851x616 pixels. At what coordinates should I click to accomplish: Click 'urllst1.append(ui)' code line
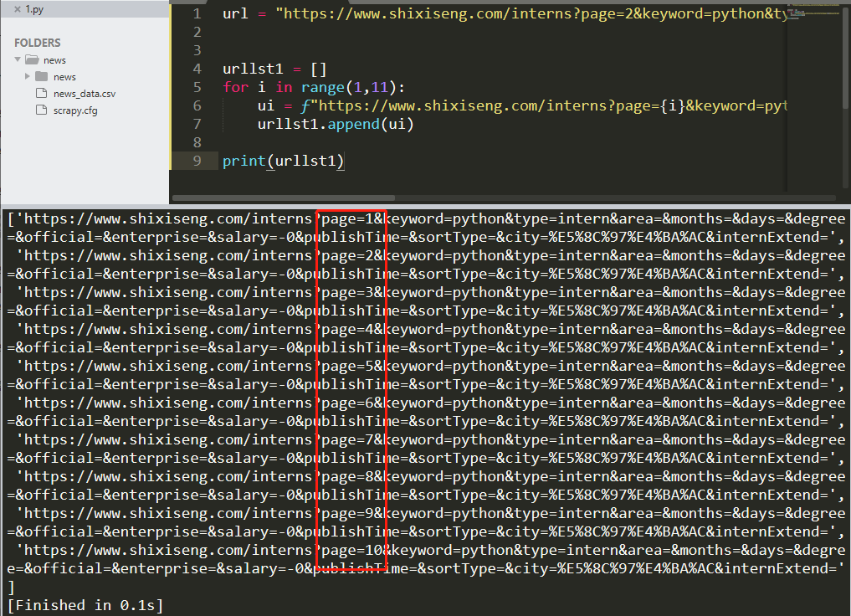(x=336, y=124)
